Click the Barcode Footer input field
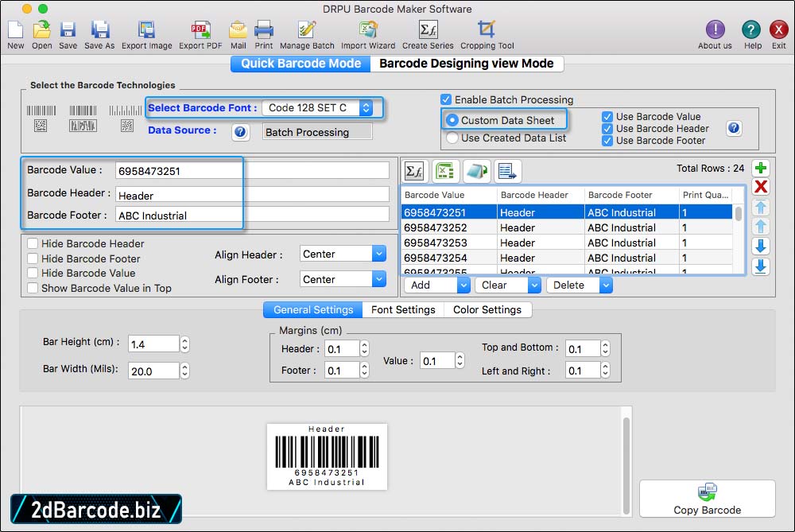The image size is (795, 532). point(252,215)
